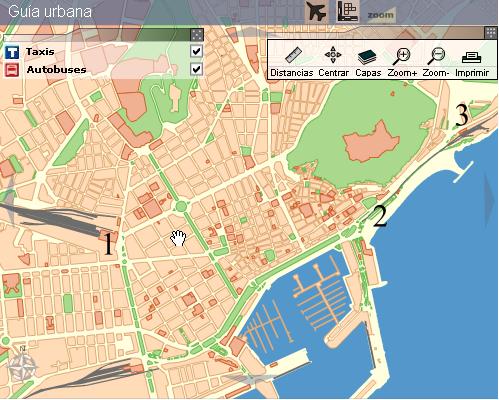The height and width of the screenshot is (400, 499).
Task: Uncheck the Taxis checkbox
Action: coord(197,51)
